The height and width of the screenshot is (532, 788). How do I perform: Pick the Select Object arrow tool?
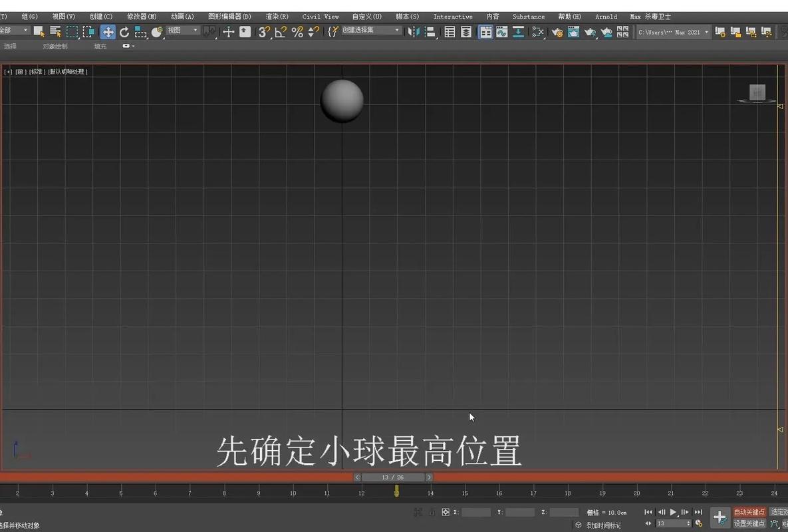point(37,31)
